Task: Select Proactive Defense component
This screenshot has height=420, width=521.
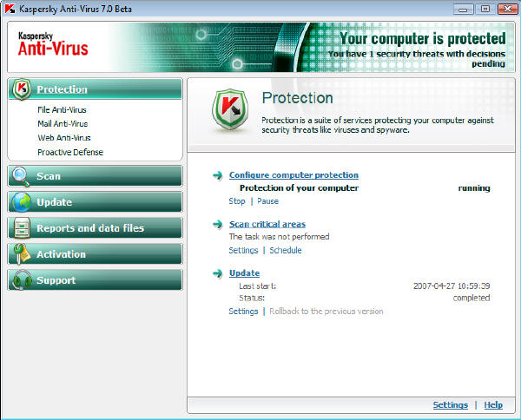Action: pos(70,152)
